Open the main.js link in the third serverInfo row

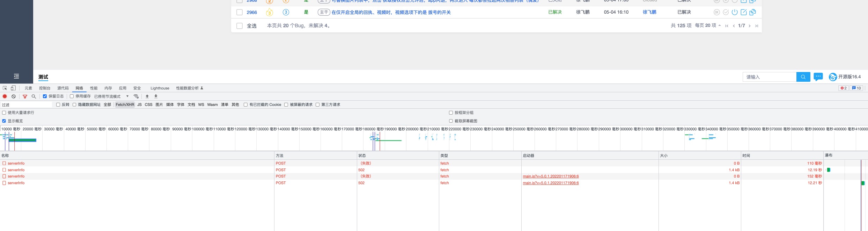(x=551, y=176)
